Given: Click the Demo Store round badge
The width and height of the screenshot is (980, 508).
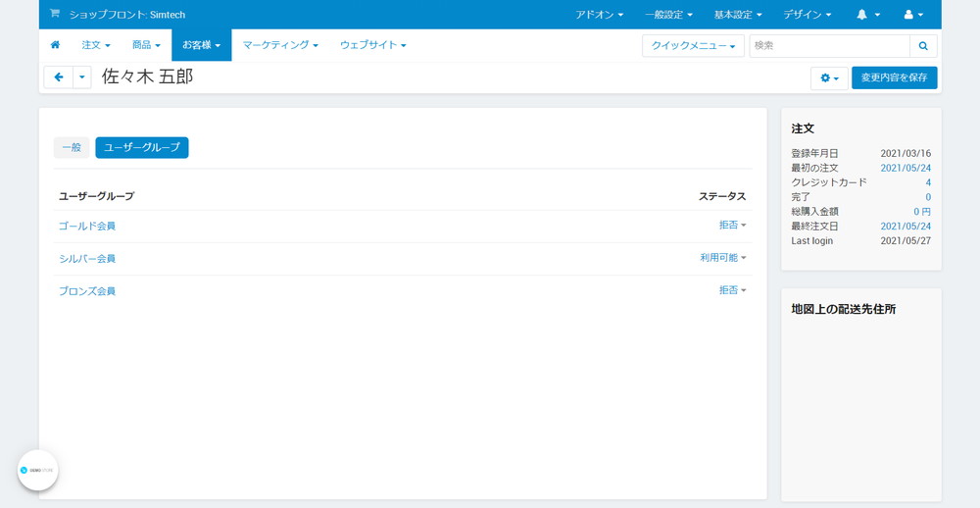Looking at the screenshot, I should [x=37, y=470].
